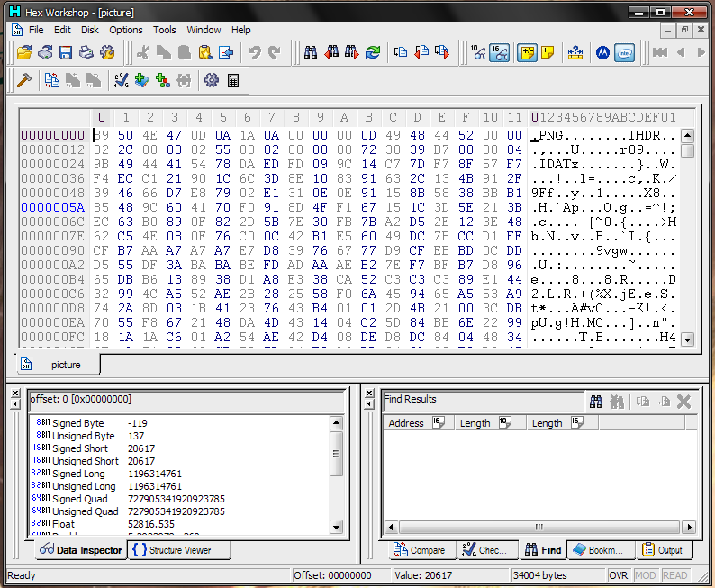The image size is (715, 588).
Task: Toggle first Length column decimal indicator
Action: [x=505, y=422]
